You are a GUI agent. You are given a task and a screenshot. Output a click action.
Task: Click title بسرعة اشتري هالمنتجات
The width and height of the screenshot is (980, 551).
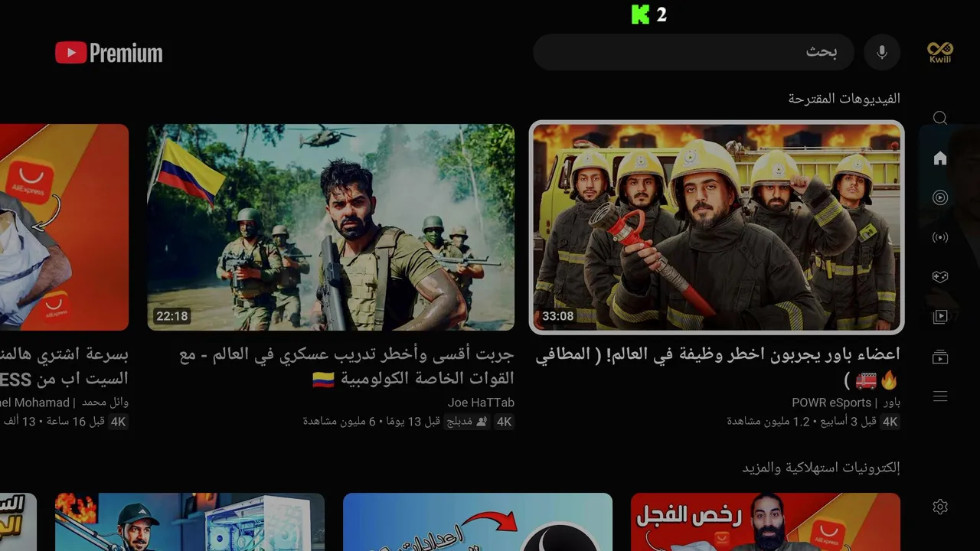tap(64, 367)
